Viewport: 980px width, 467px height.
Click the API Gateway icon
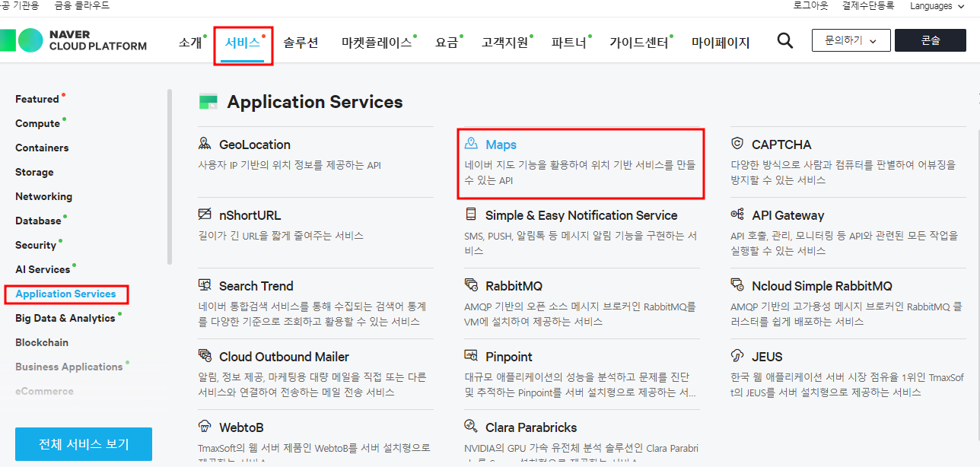(x=737, y=214)
